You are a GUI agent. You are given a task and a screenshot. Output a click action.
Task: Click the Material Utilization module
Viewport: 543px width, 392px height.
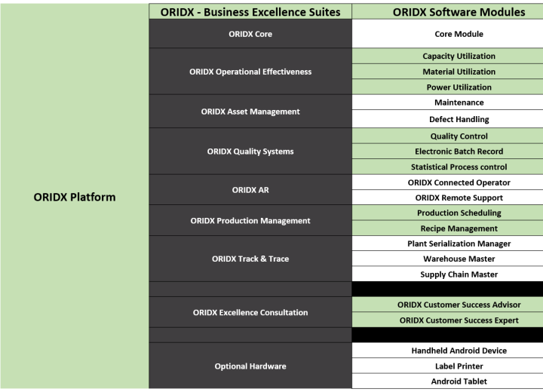[x=459, y=72]
